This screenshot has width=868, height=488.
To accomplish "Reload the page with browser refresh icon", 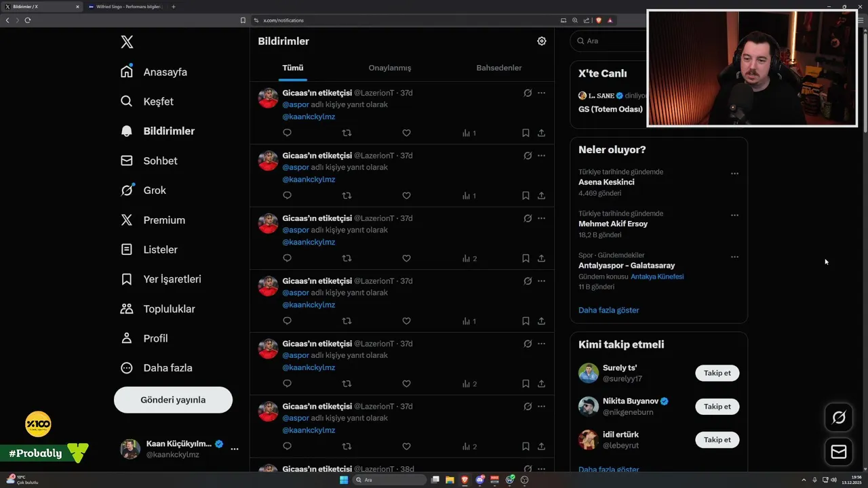I will [28, 20].
